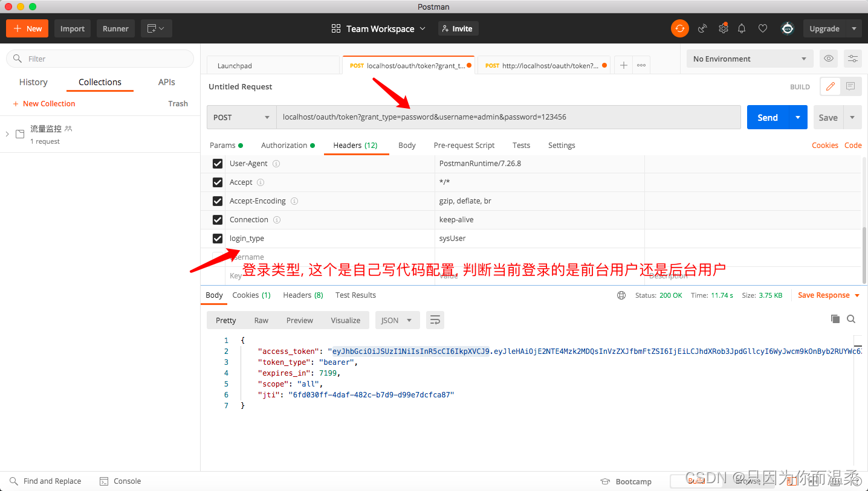Click the New button

28,28
